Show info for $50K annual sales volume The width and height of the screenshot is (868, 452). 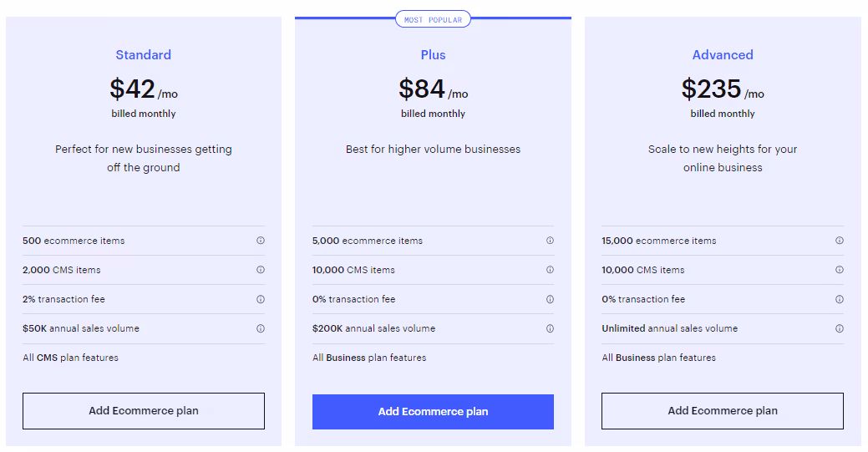pos(260,328)
